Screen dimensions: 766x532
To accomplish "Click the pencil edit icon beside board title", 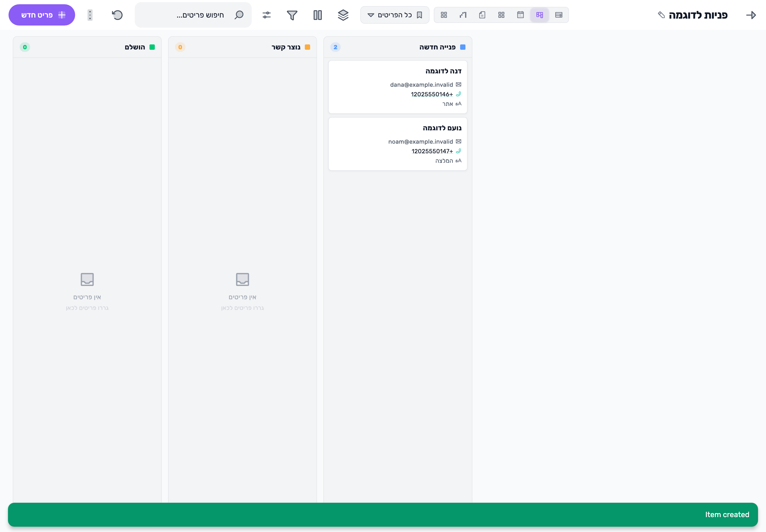I will click(x=661, y=15).
